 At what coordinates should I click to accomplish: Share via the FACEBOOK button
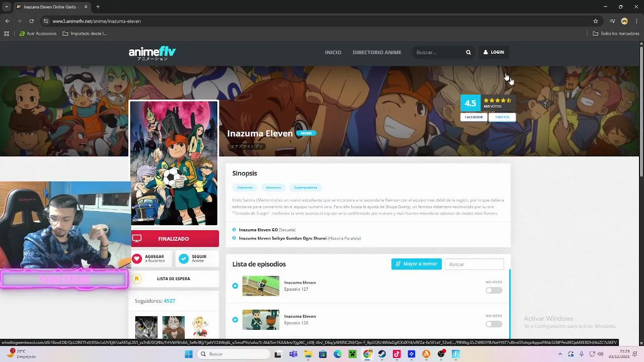474,117
